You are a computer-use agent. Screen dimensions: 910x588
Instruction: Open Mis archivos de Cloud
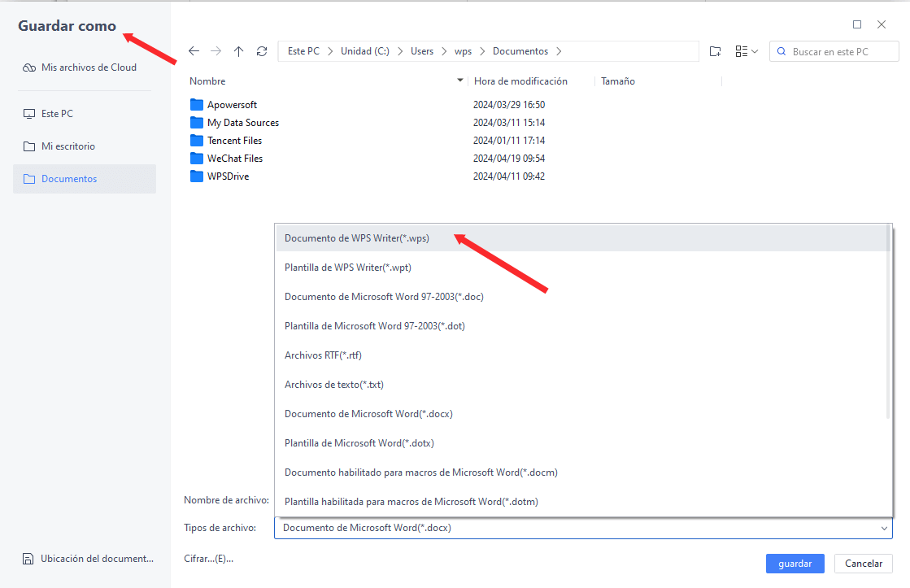click(85, 68)
